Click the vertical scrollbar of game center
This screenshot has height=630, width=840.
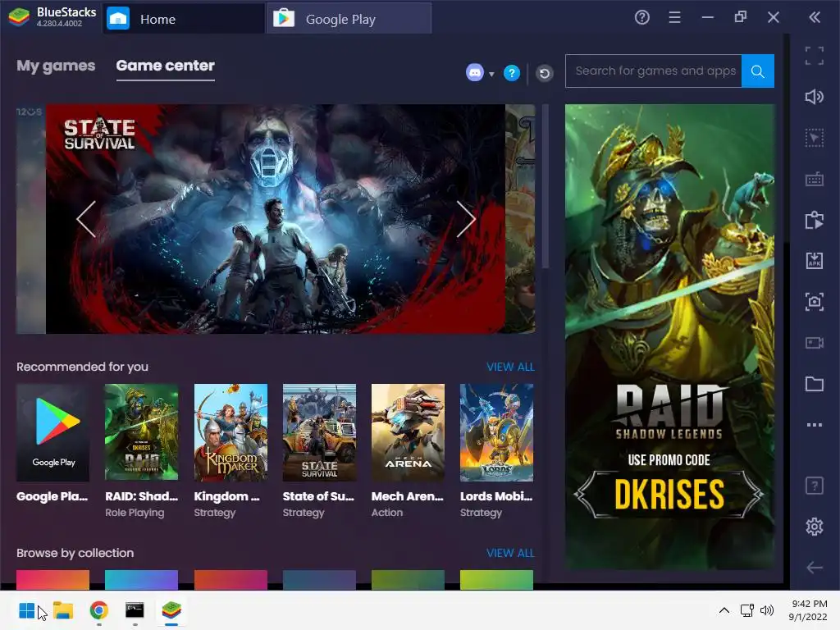point(546,186)
